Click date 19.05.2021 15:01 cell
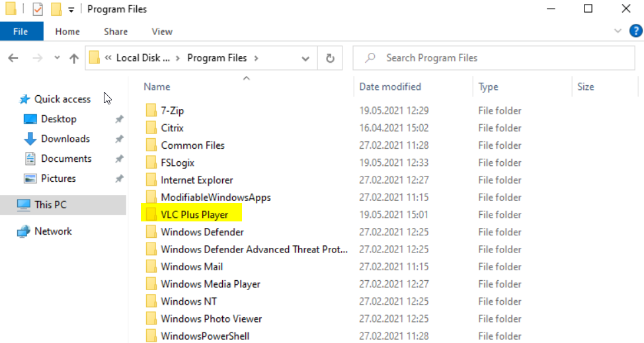644x343 pixels. tap(393, 215)
